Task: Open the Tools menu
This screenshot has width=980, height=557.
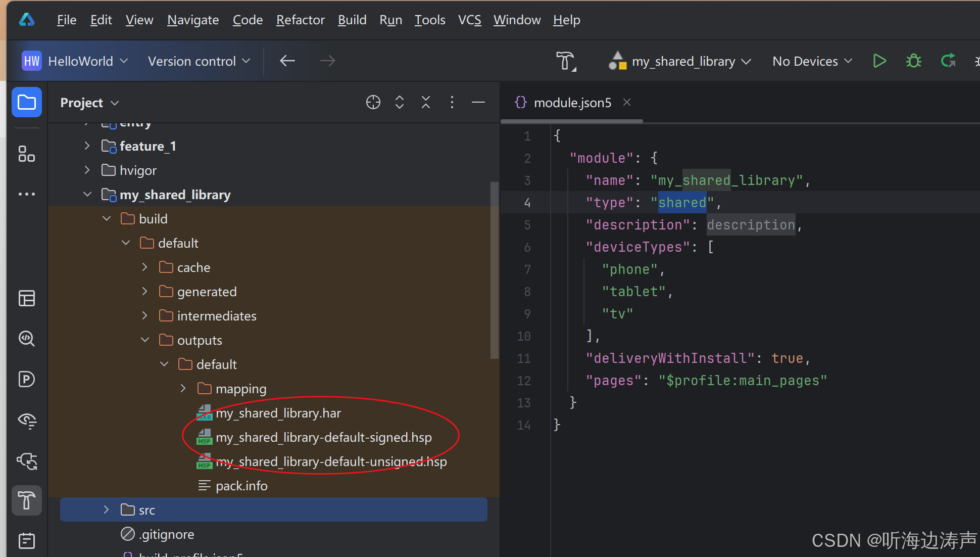Action: tap(430, 20)
